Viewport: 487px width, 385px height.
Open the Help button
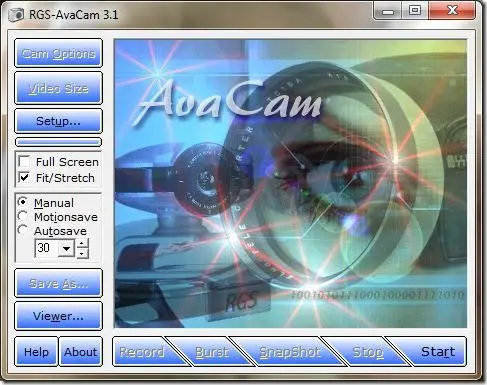coord(36,352)
